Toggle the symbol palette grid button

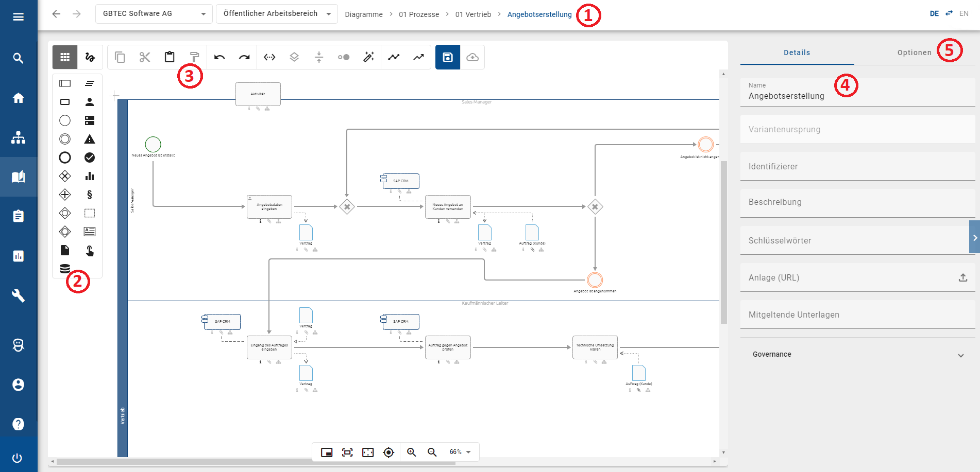(65, 57)
